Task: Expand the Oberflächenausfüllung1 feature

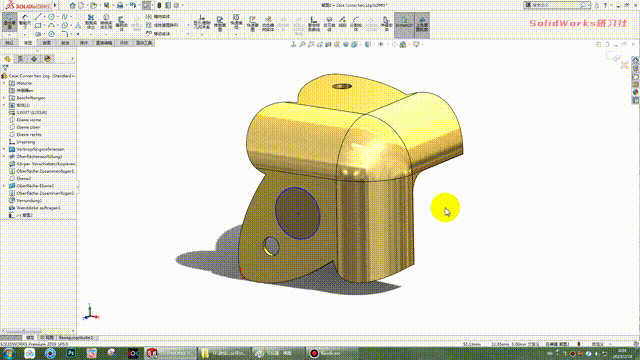Action: coord(4,156)
